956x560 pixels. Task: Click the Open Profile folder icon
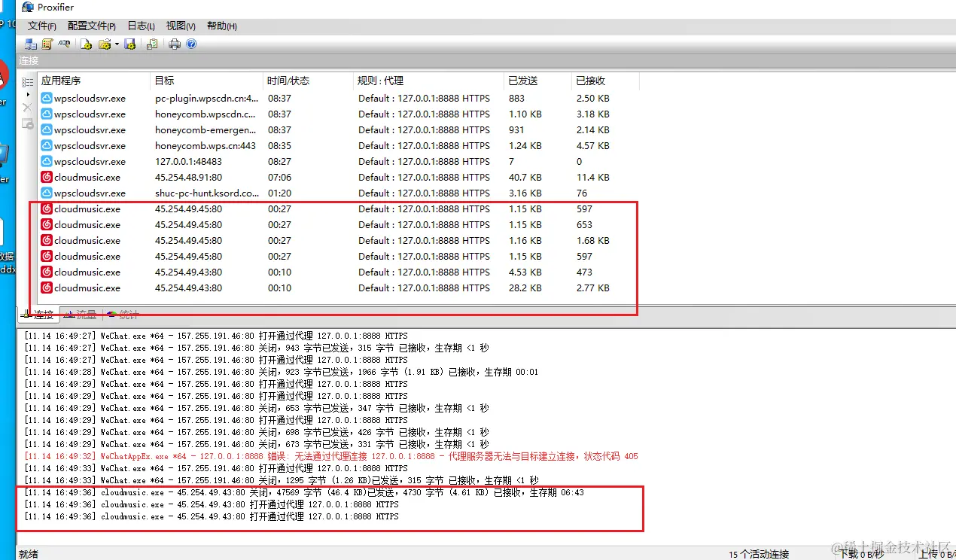pyautogui.click(x=105, y=44)
